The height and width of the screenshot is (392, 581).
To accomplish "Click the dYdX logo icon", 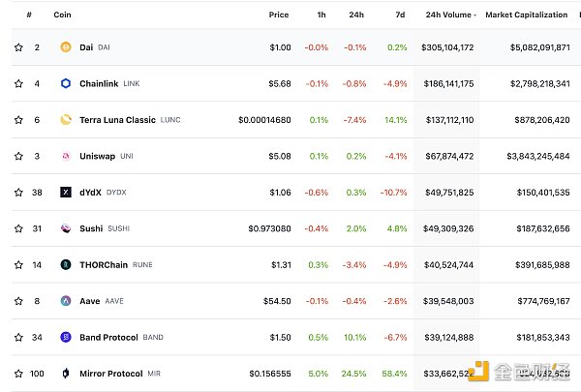I will click(66, 192).
